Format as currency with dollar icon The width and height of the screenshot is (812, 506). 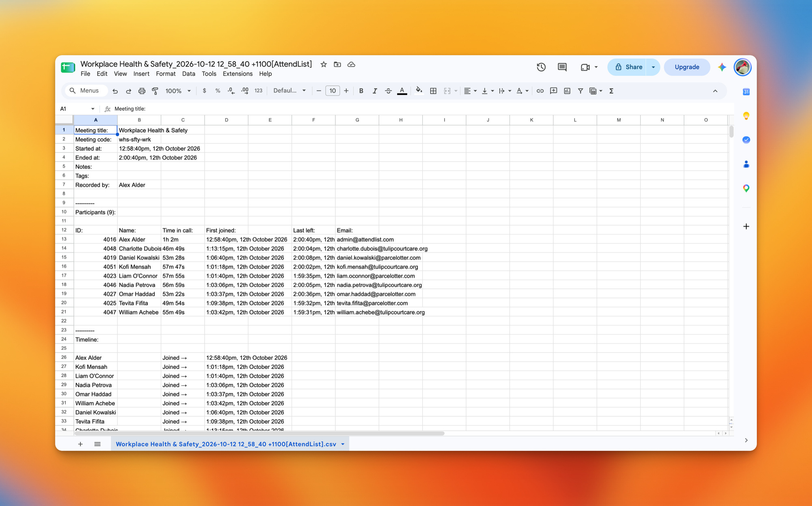tap(204, 91)
